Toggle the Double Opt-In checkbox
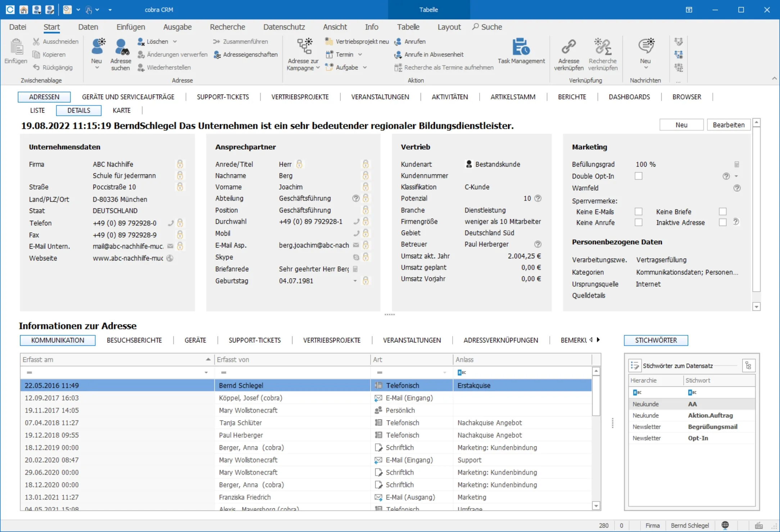 tap(639, 176)
